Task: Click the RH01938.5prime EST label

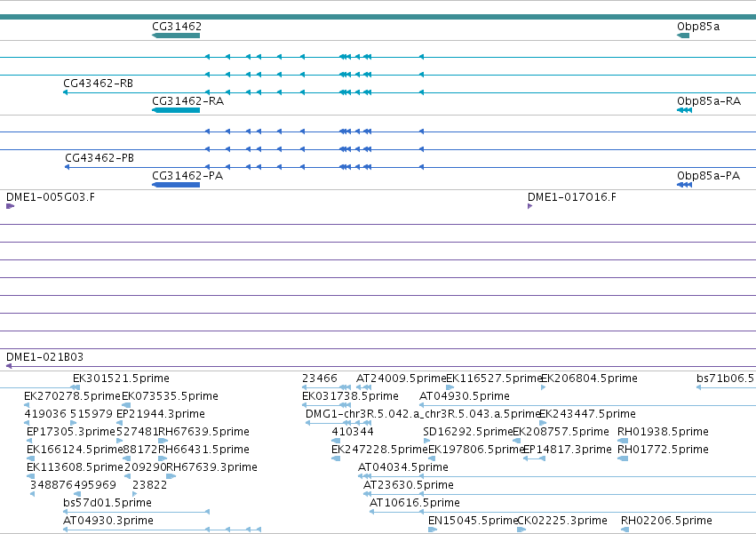Action: pos(663,432)
